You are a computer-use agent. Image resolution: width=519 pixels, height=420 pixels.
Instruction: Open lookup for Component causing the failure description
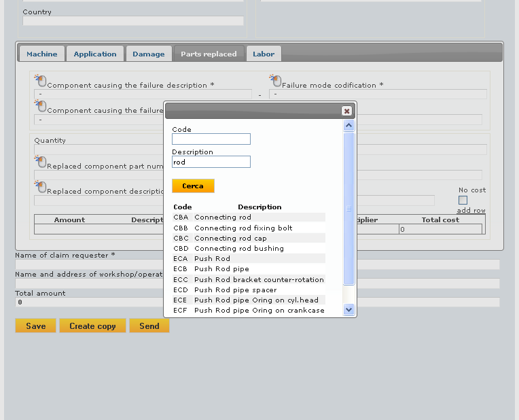pyautogui.click(x=41, y=80)
